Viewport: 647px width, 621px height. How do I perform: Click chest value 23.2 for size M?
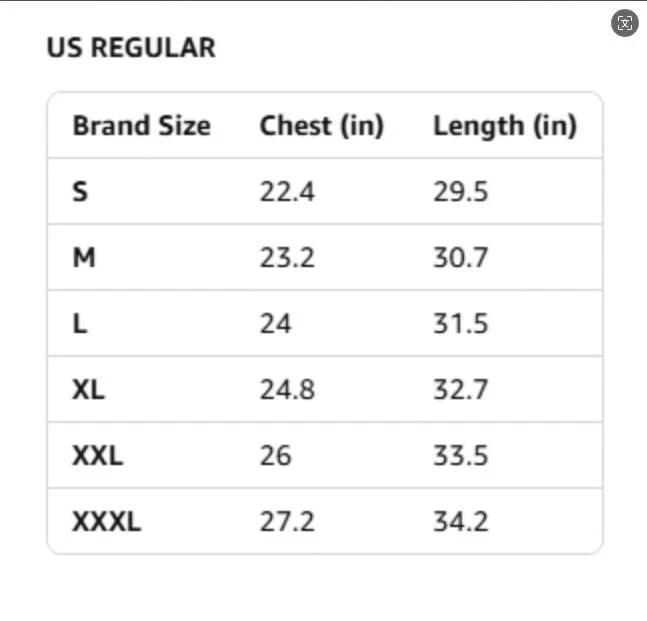point(287,257)
